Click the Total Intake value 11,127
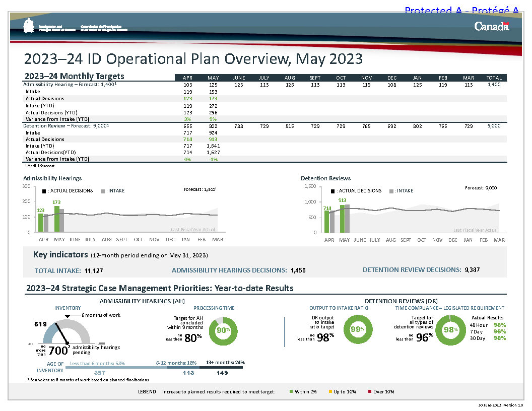Viewport: 532px width, 411px height. (x=94, y=270)
